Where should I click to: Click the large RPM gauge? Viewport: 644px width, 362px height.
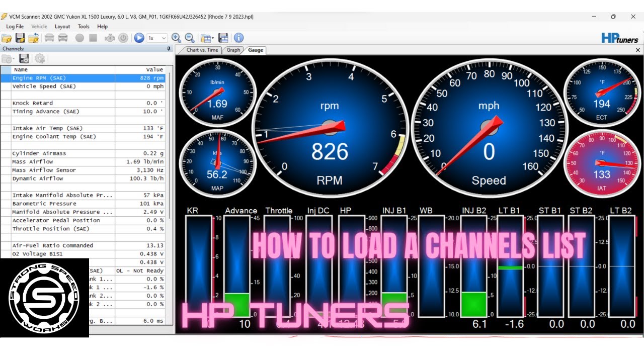tap(330, 128)
